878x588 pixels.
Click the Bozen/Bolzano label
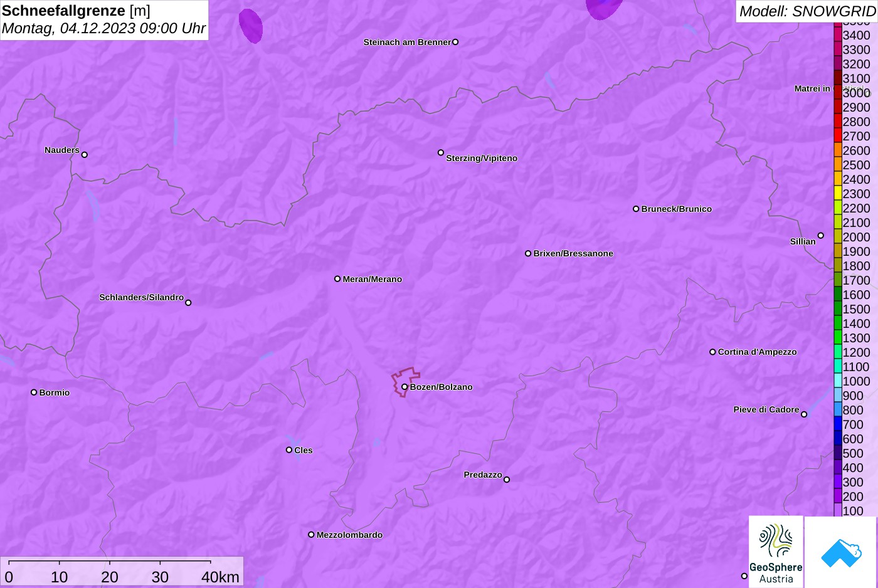(x=442, y=387)
